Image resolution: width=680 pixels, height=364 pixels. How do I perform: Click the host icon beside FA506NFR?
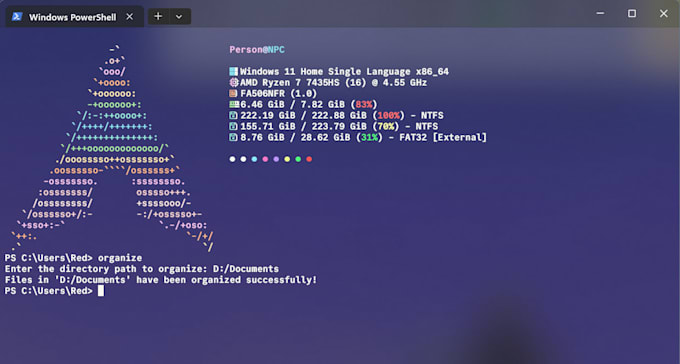(x=233, y=93)
